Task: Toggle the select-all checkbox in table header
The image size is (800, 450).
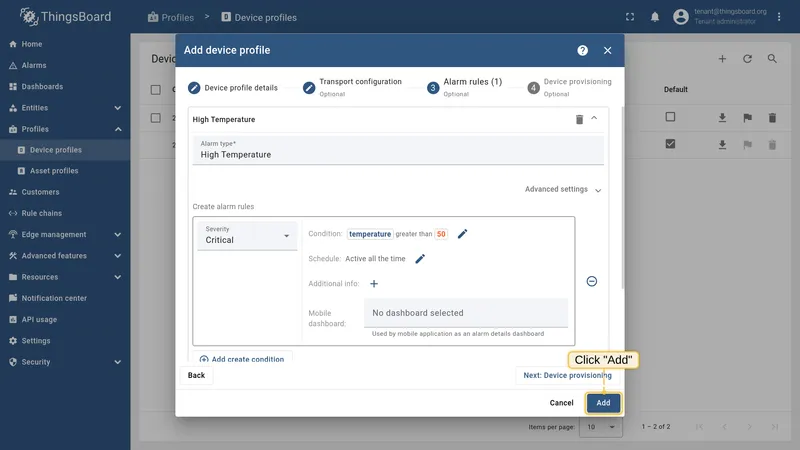Action: (x=156, y=90)
